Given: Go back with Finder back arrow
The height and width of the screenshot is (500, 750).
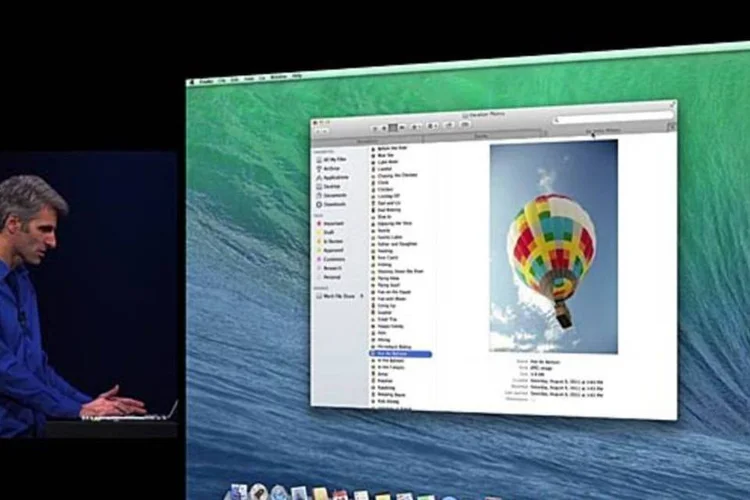Looking at the screenshot, I should pos(318,130).
